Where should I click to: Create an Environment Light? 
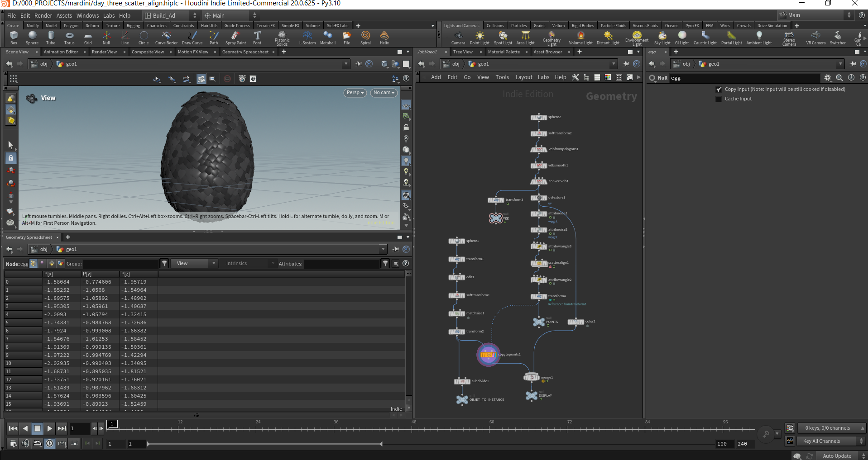click(x=637, y=38)
